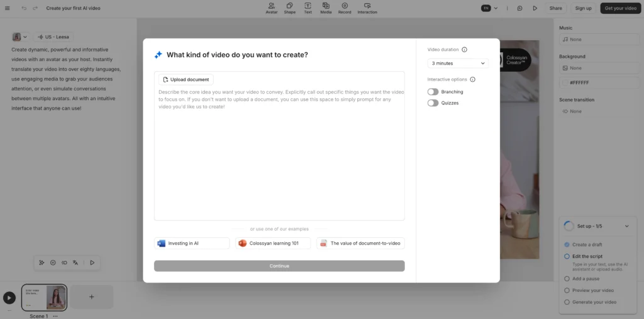Click the AI assistant sparkle icon under script
Image resolution: width=644 pixels, height=319 pixels.
coord(42,262)
